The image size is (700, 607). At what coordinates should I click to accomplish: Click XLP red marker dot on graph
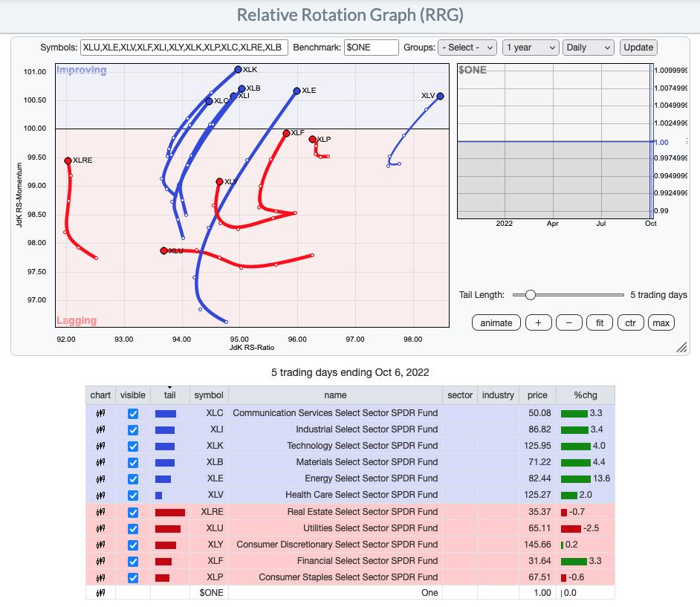[x=313, y=139]
